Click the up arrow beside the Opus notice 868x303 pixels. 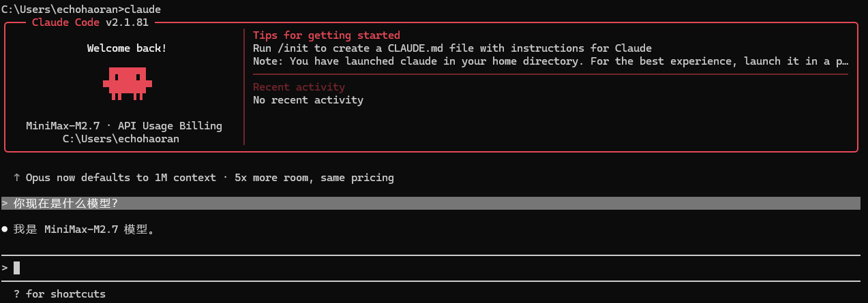tap(16, 178)
